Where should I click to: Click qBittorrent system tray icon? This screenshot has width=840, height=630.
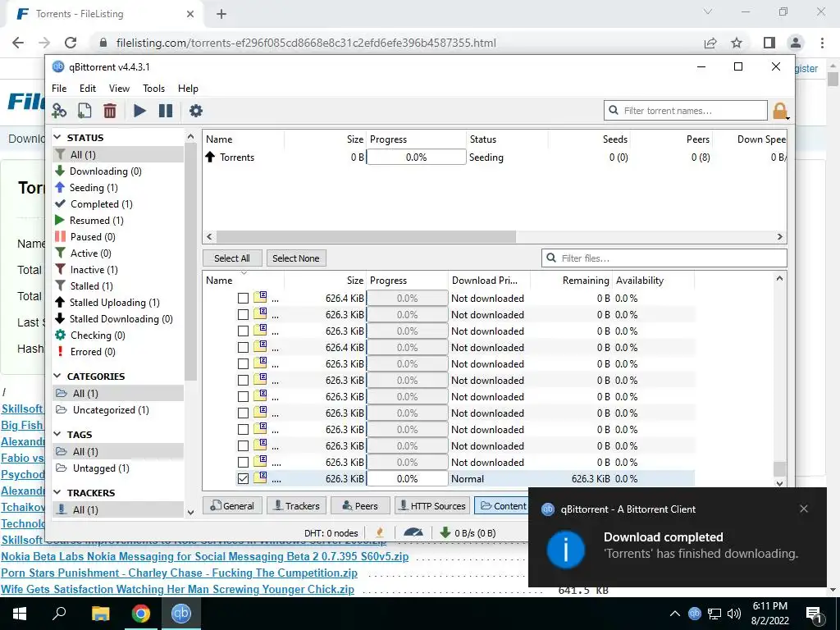click(694, 614)
